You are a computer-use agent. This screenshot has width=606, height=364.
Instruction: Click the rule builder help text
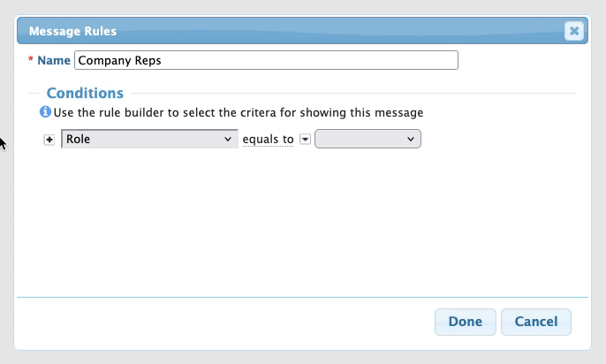(239, 112)
